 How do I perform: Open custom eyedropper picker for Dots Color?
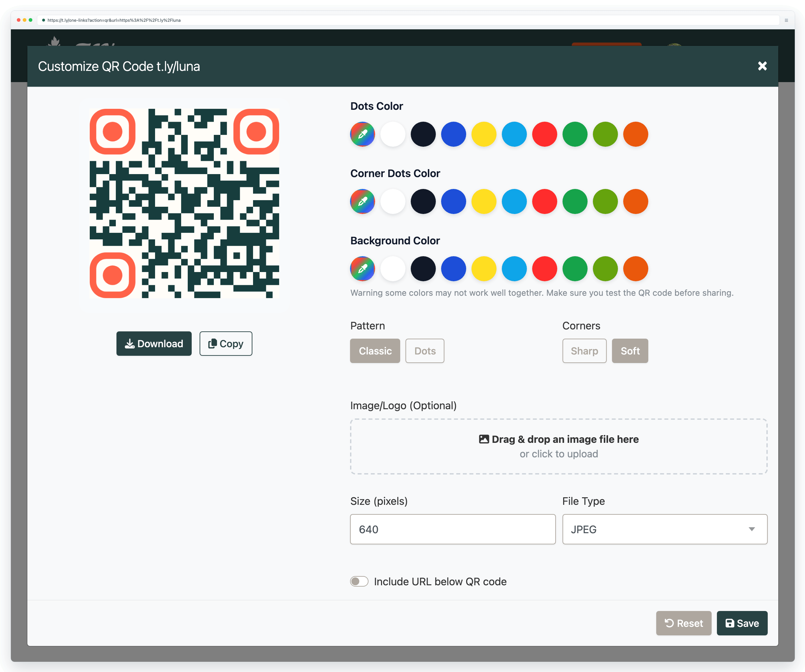coord(362,134)
